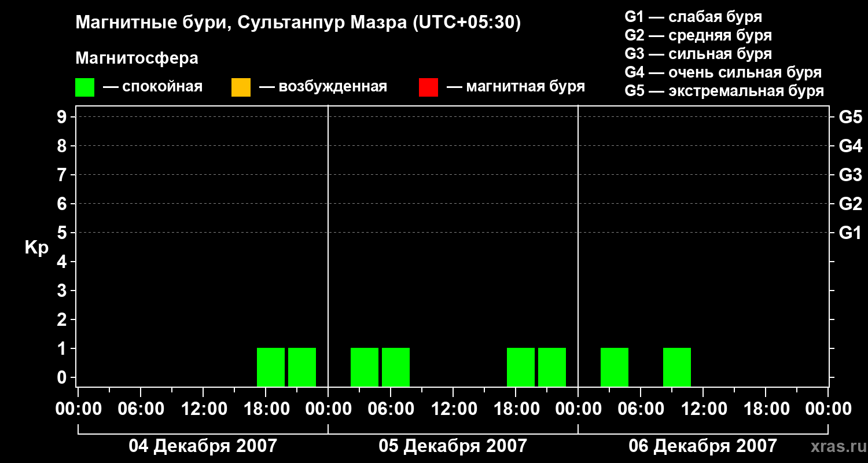Click the second green bar on 04 Декабря

(x=302, y=367)
